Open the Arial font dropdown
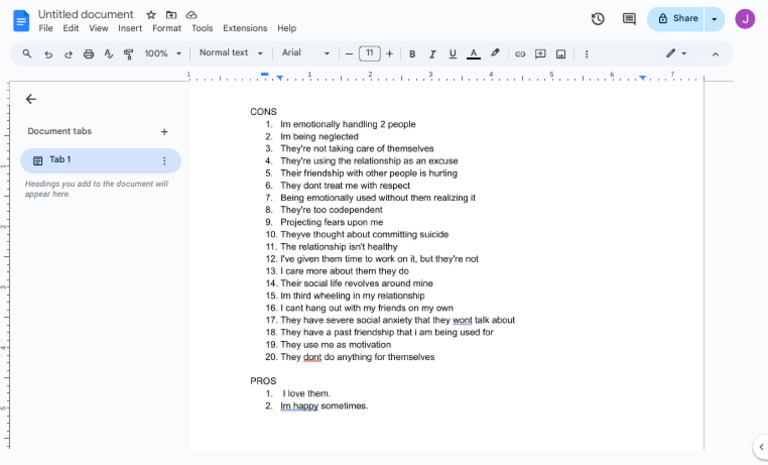Image resolution: width=768 pixels, height=465 pixels. click(x=305, y=53)
